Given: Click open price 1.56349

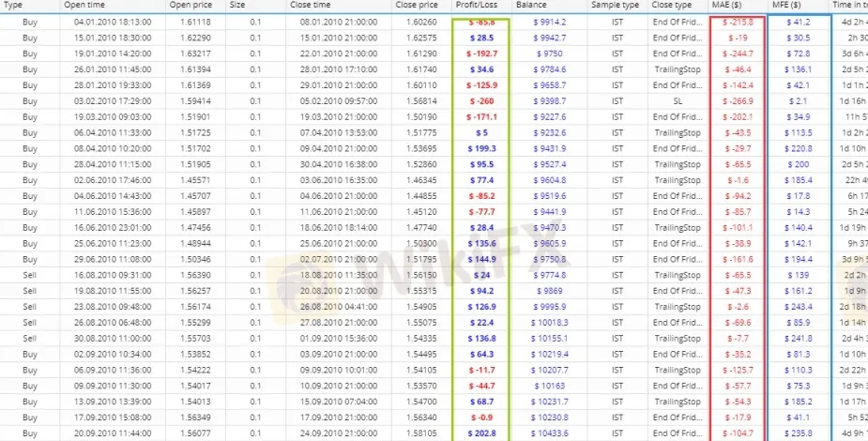Looking at the screenshot, I should [195, 417].
